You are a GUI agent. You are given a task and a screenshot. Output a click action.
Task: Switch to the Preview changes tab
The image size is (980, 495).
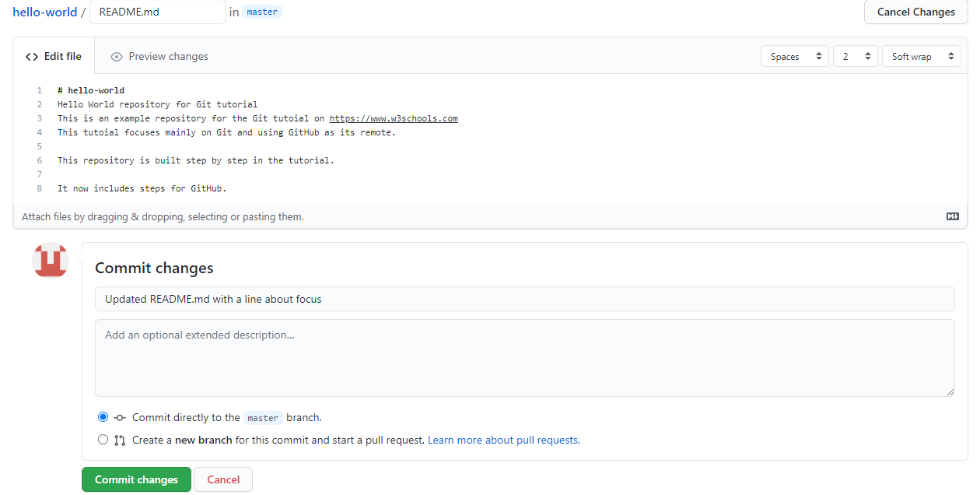coord(167,56)
